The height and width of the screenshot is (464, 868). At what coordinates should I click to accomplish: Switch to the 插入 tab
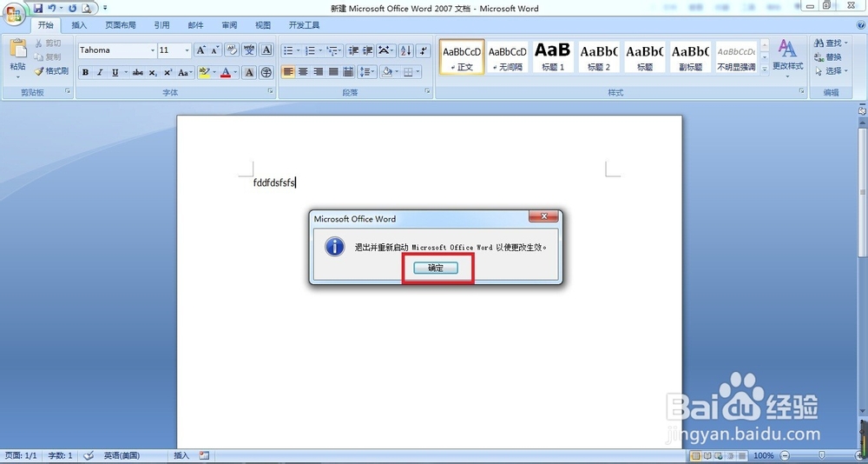coord(79,25)
